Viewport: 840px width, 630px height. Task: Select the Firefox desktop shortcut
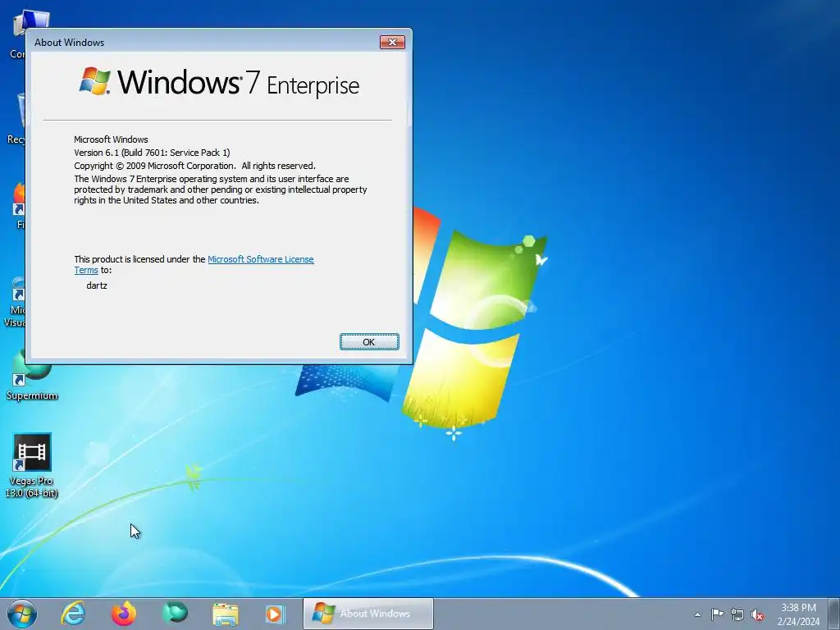(x=18, y=206)
